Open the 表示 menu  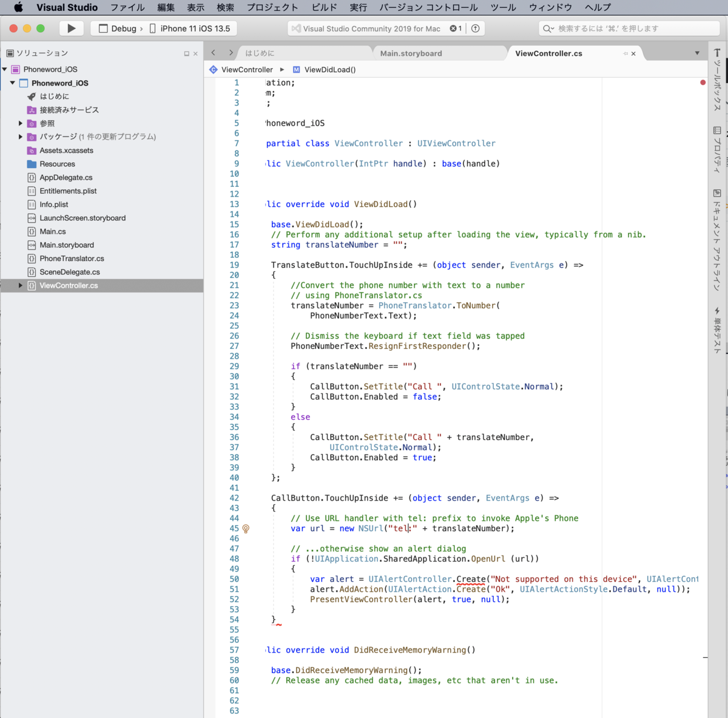195,7
